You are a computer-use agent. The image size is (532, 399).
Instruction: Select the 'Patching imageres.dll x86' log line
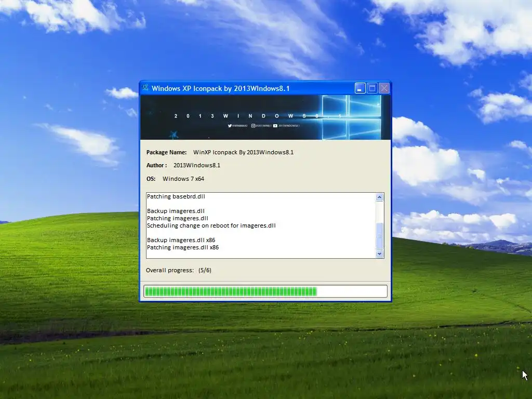point(182,247)
